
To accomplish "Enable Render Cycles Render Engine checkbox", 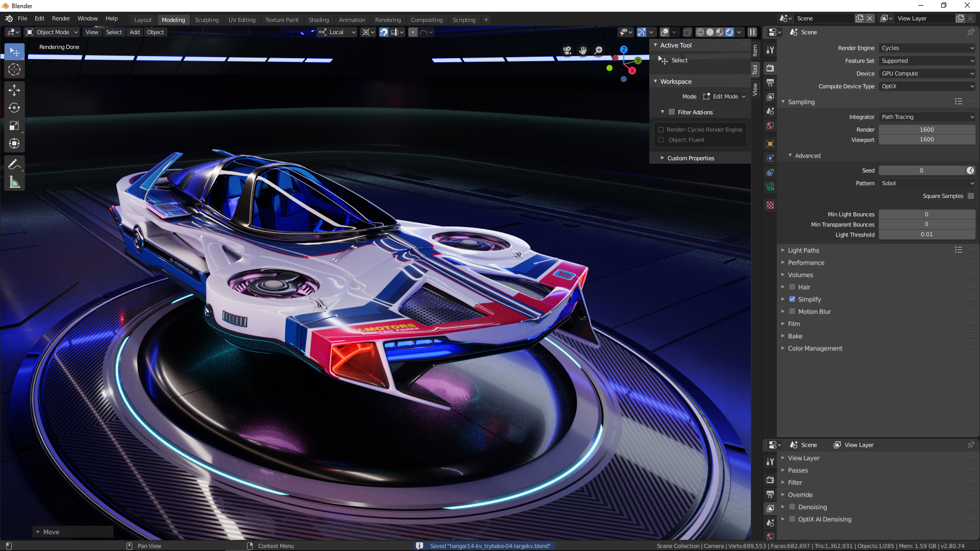I will [x=663, y=129].
